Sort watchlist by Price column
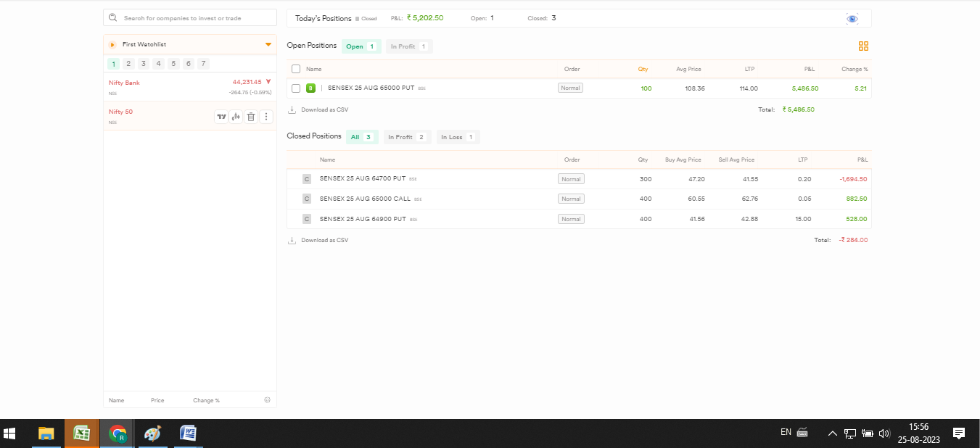Image resolution: width=980 pixels, height=448 pixels. (157, 400)
